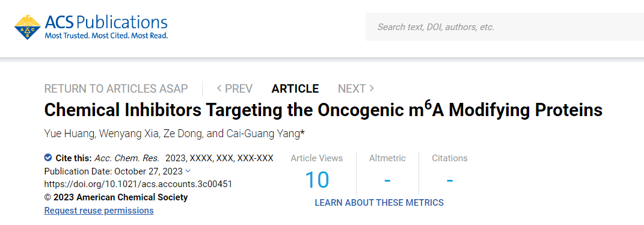Click the Article Views label
Screen dimensions: 644x225
click(317, 158)
